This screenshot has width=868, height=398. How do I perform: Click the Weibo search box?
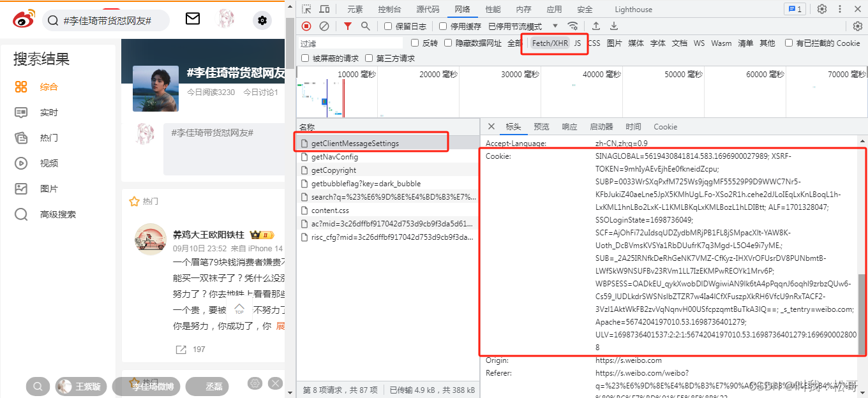click(x=105, y=20)
